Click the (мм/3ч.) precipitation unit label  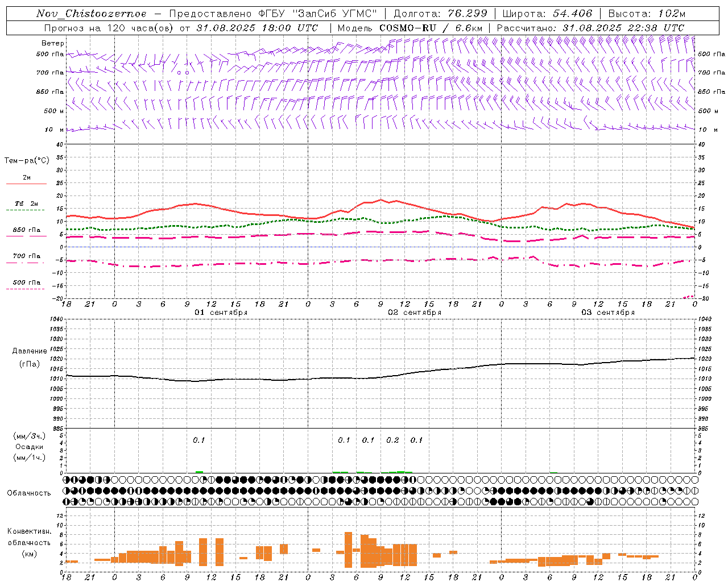point(30,436)
